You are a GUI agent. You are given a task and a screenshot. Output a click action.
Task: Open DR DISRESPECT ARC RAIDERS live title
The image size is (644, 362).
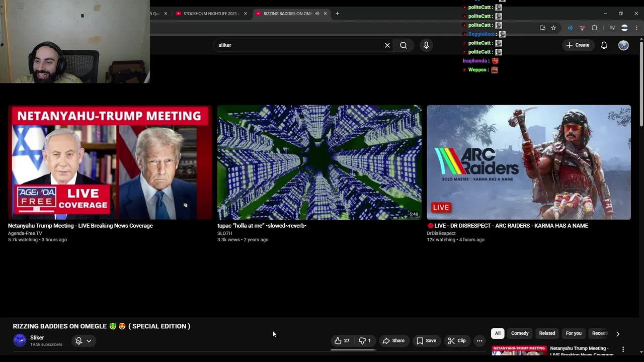click(x=508, y=226)
